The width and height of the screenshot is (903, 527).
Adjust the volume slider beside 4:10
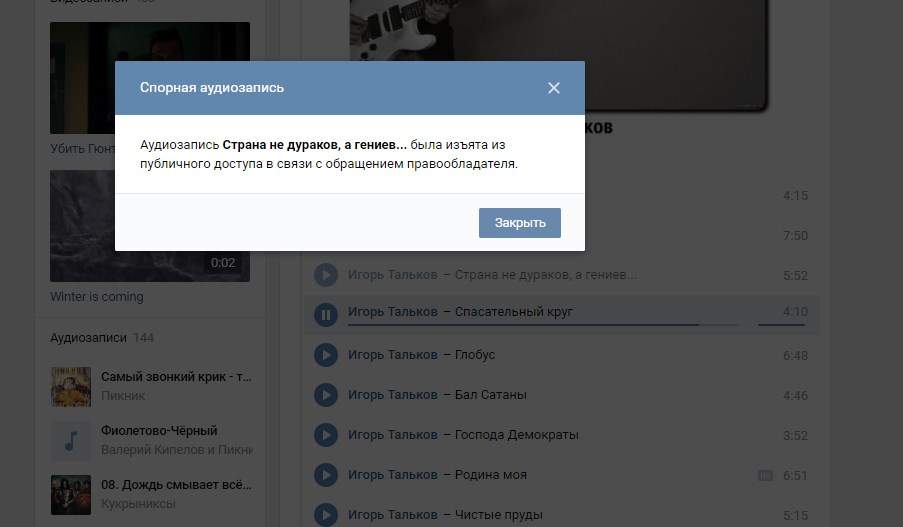[x=781, y=325]
